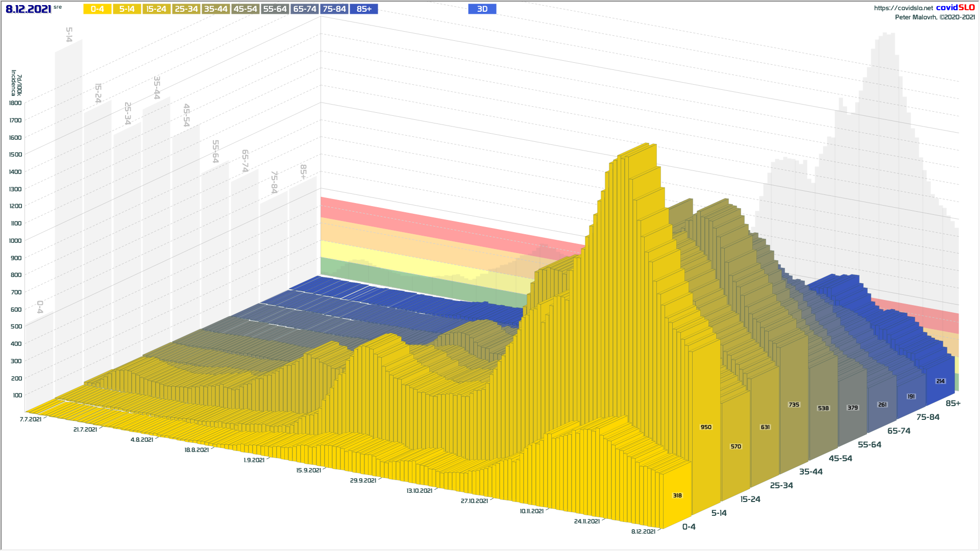Hide the 55-64 age group series

pyautogui.click(x=275, y=9)
